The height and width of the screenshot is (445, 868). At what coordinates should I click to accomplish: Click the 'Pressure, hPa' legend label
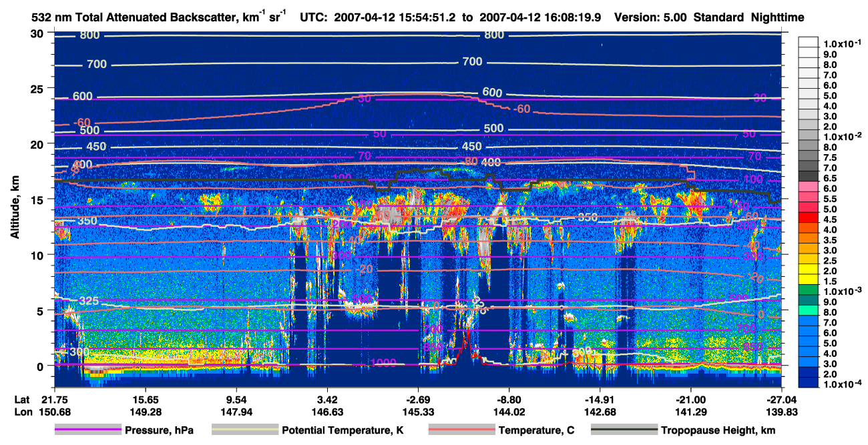pos(159,431)
